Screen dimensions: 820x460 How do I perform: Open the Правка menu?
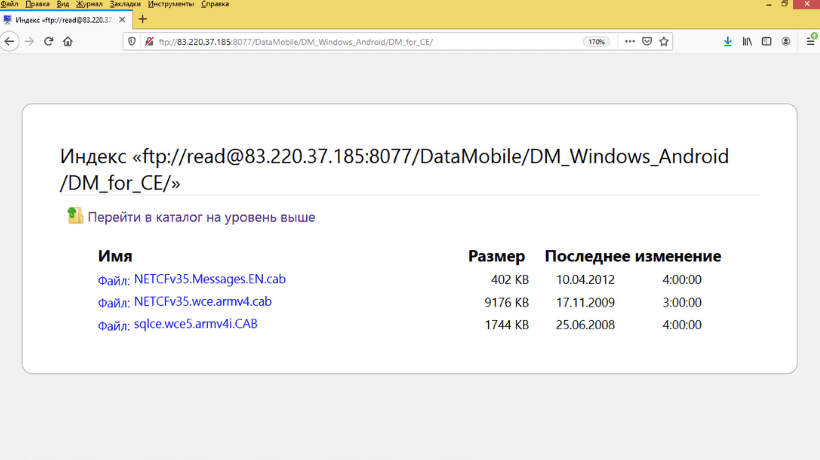(x=37, y=4)
